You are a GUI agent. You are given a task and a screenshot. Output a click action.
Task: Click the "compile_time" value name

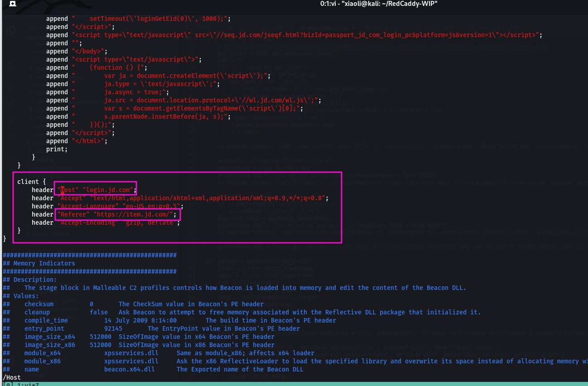pos(46,320)
